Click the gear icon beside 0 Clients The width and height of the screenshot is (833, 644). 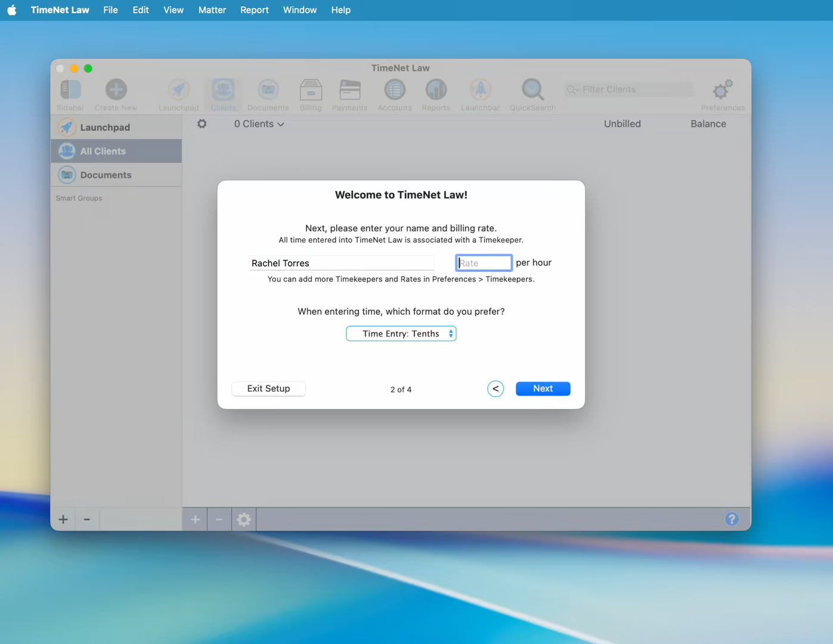tap(202, 123)
